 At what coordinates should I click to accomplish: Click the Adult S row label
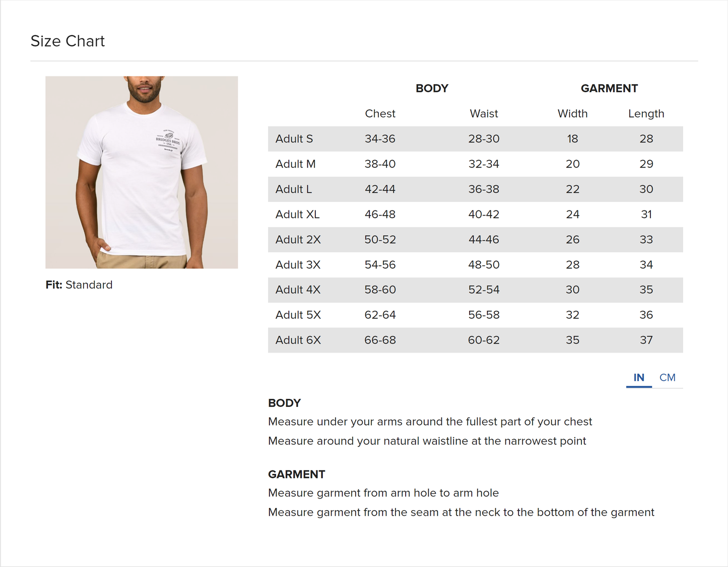click(294, 139)
